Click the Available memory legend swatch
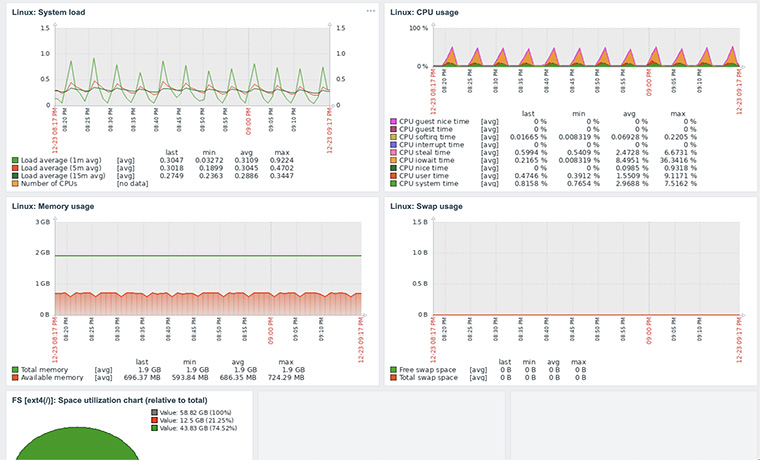 [x=15, y=378]
